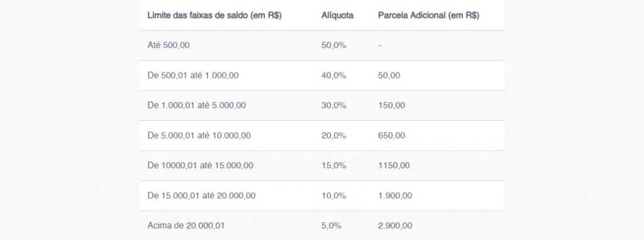Click the 'Alíquota' column header

(338, 16)
